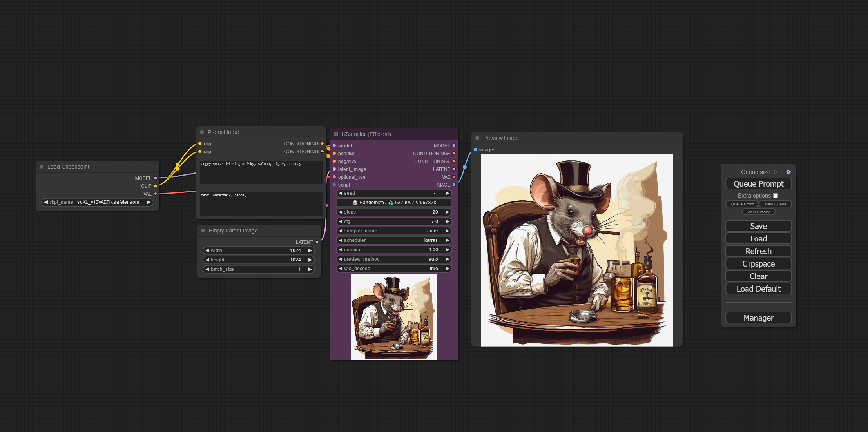Click the CONDITIONING+ output socket on KSampler
This screenshot has width=868, height=432.
click(x=454, y=153)
